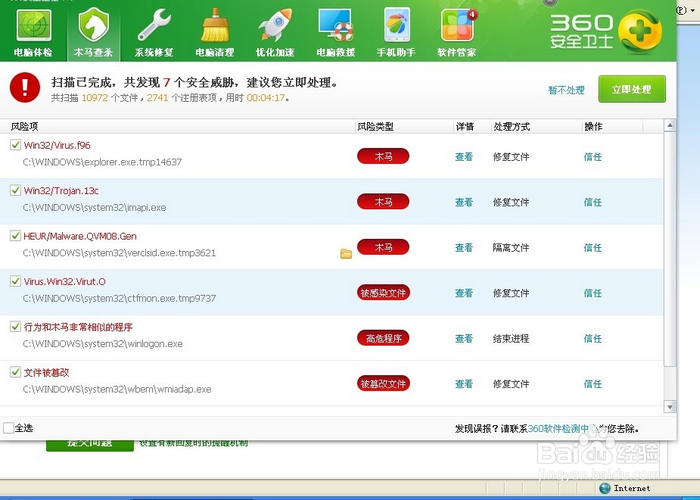700x500 pixels.
Task: Click 隔离文件 handling text
Action: 511,248
